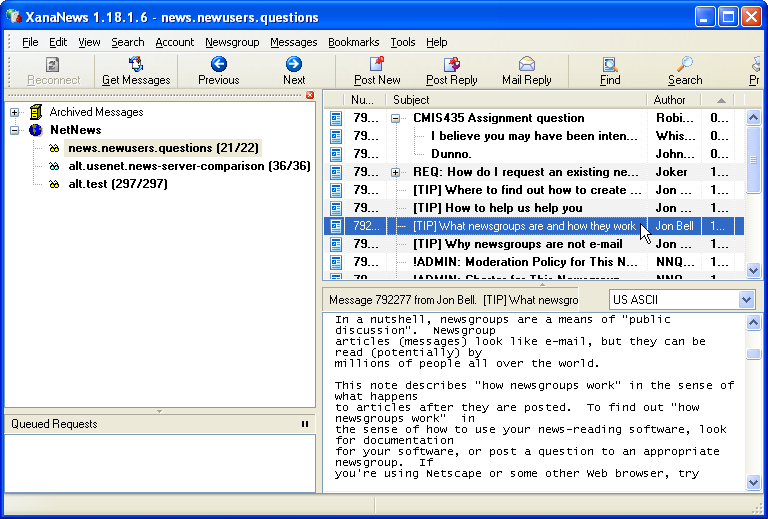The height and width of the screenshot is (519, 768).
Task: Pause queued requests with pause button
Action: coord(305,424)
